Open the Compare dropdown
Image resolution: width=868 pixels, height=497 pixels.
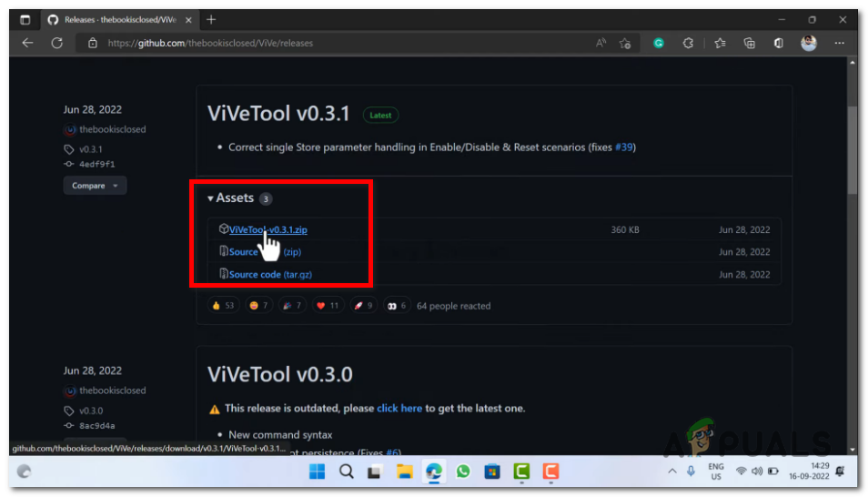(95, 186)
